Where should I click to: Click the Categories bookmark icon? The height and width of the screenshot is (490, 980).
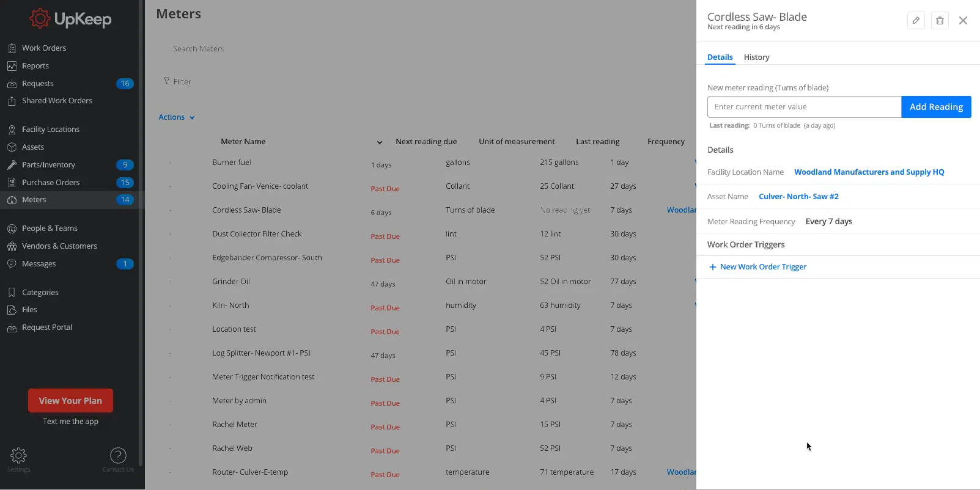pos(12,293)
